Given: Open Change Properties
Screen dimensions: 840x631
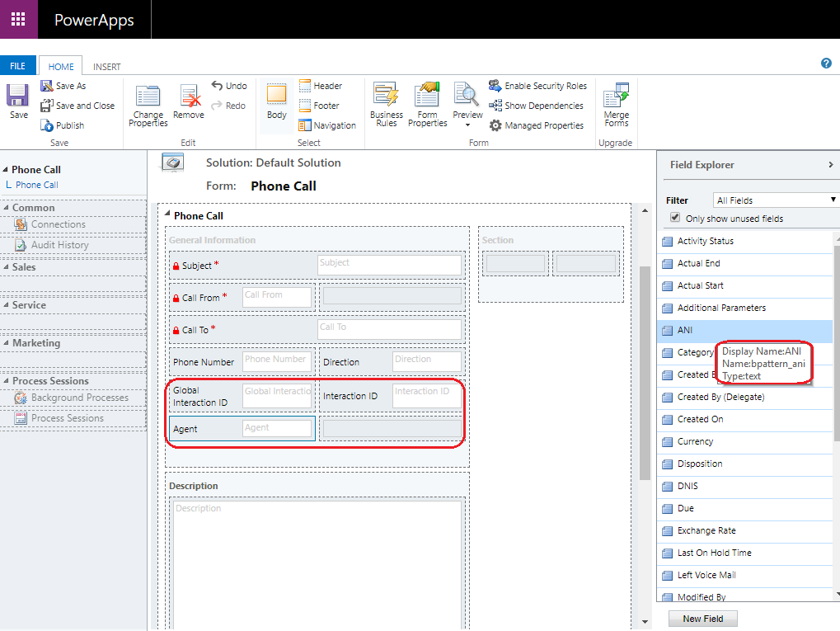Looking at the screenshot, I should (x=148, y=106).
